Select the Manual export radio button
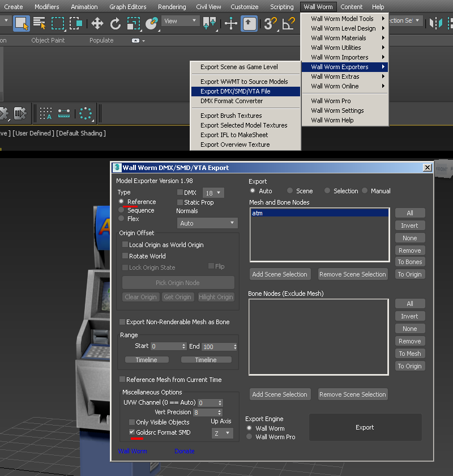Screen dimensions: 453x476 (365, 190)
